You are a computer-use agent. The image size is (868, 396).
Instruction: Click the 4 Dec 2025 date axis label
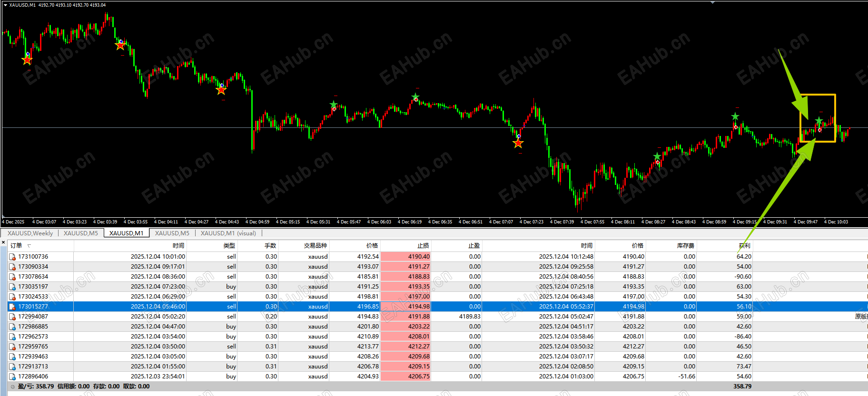click(x=13, y=222)
